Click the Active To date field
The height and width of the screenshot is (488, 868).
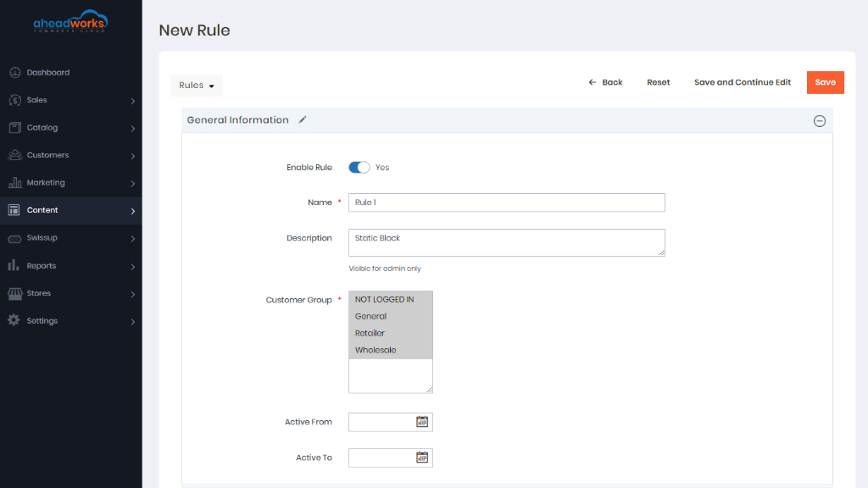click(390, 457)
